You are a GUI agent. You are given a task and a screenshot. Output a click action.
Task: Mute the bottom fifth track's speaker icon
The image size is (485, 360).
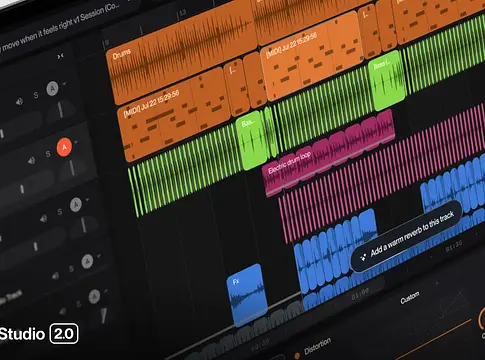point(62,312)
